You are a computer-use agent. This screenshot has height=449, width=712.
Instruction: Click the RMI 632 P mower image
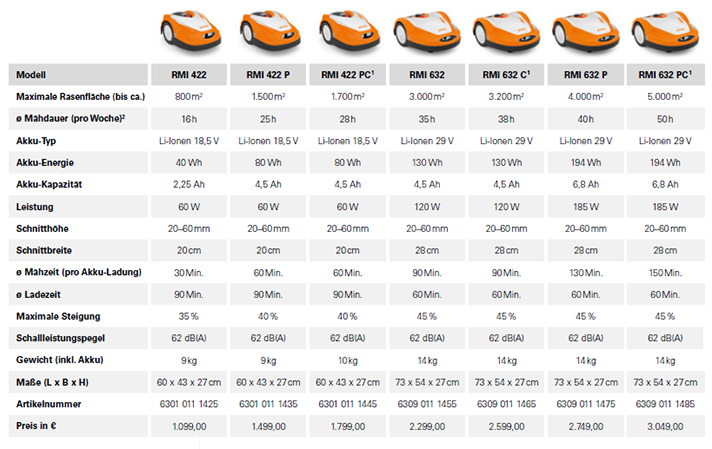[x=588, y=32]
